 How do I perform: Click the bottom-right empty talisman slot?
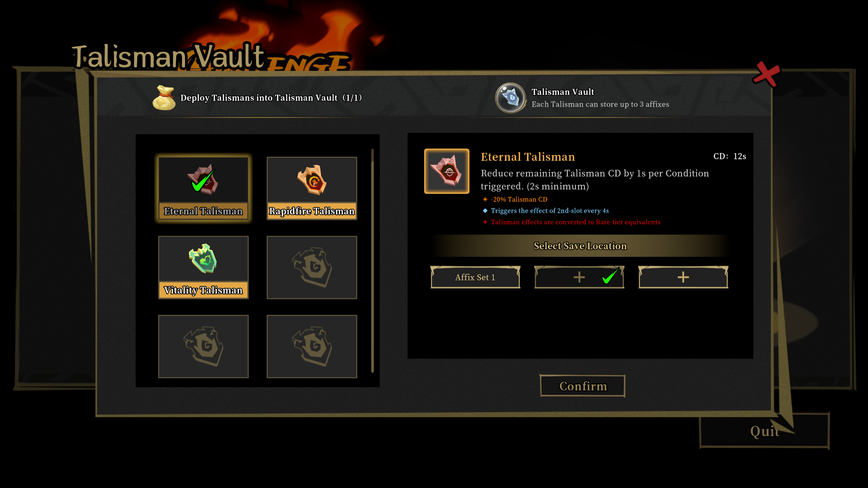point(312,346)
